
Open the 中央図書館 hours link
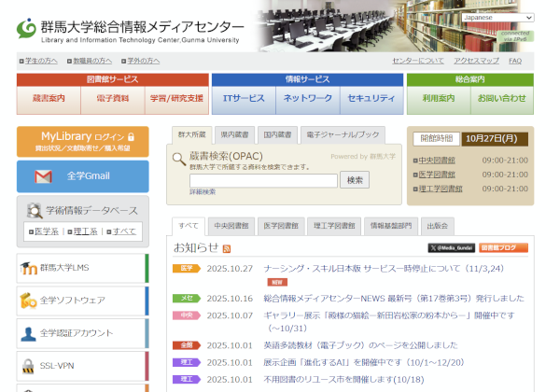coord(437,161)
